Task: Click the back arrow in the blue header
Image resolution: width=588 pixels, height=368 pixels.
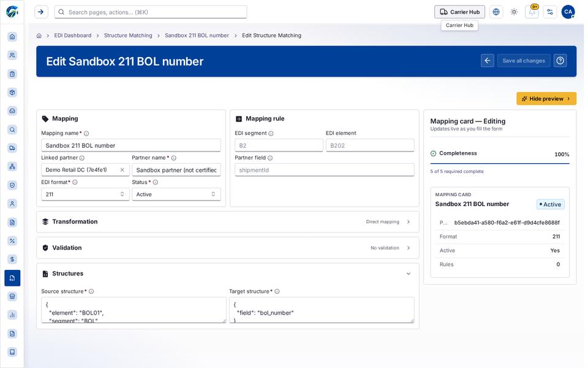Action: pos(488,61)
